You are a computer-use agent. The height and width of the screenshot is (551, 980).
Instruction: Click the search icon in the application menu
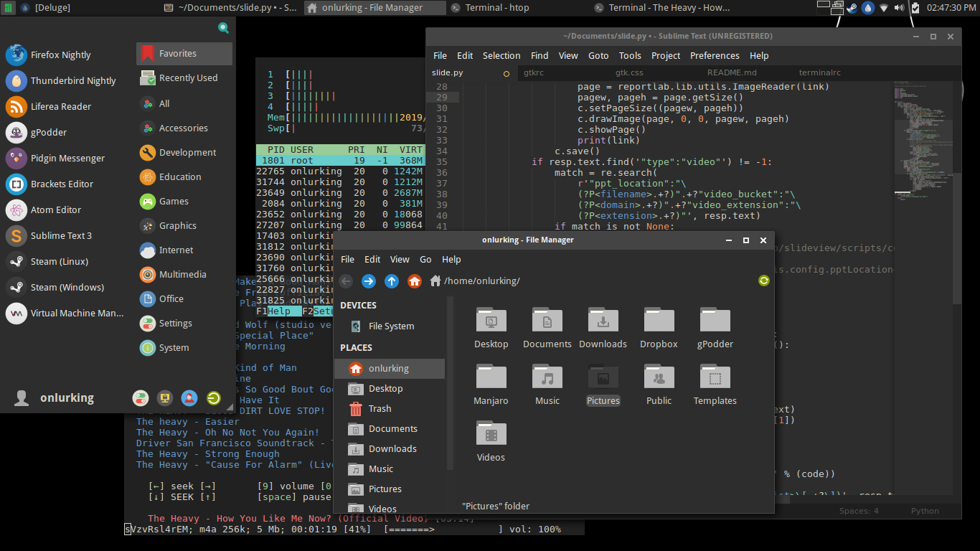(x=223, y=28)
